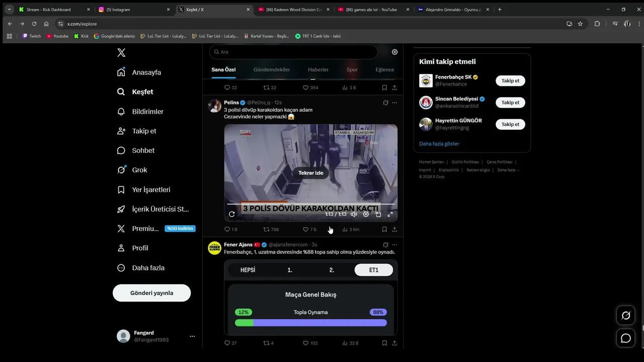644x362 pixels.
Task: Repost the Fener Ajans post
Action: [269, 343]
